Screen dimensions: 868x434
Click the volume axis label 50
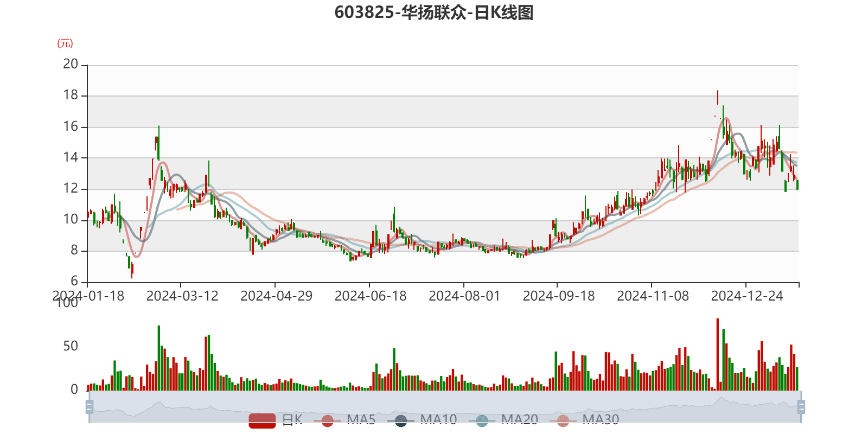tap(71, 346)
